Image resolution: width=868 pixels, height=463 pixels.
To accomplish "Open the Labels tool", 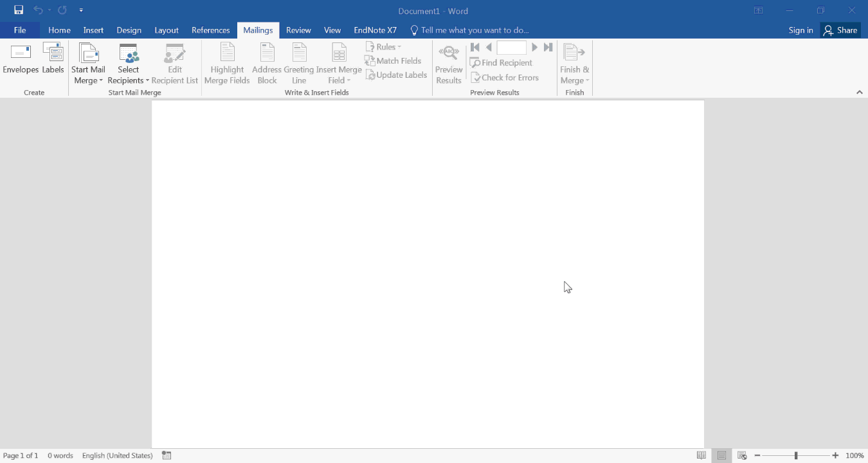I will click(53, 59).
